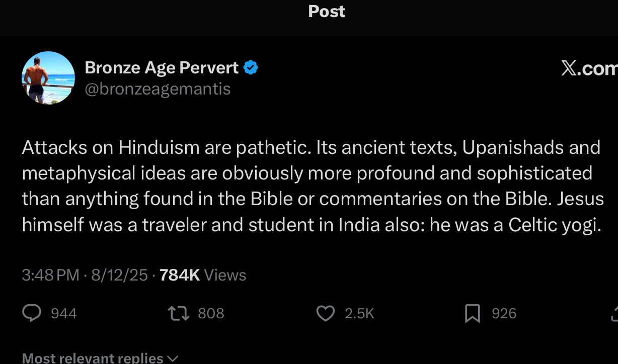Like the post with the heart icon

(x=326, y=314)
